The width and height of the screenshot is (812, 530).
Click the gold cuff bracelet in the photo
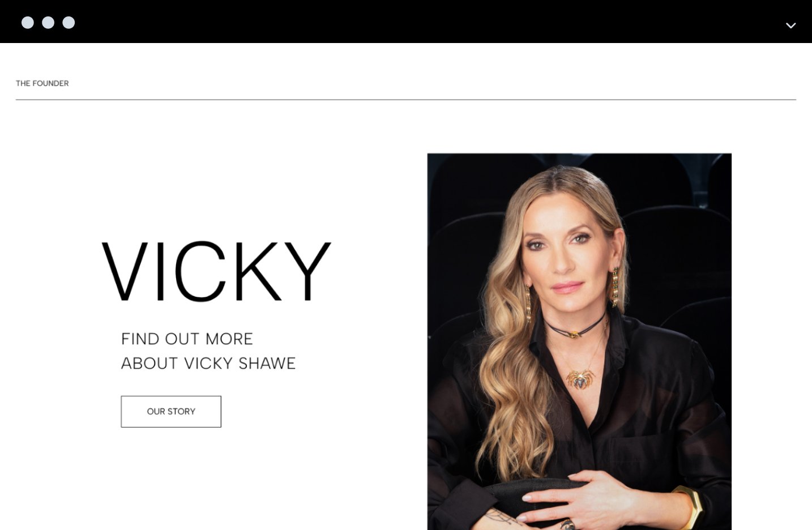[x=688, y=507]
